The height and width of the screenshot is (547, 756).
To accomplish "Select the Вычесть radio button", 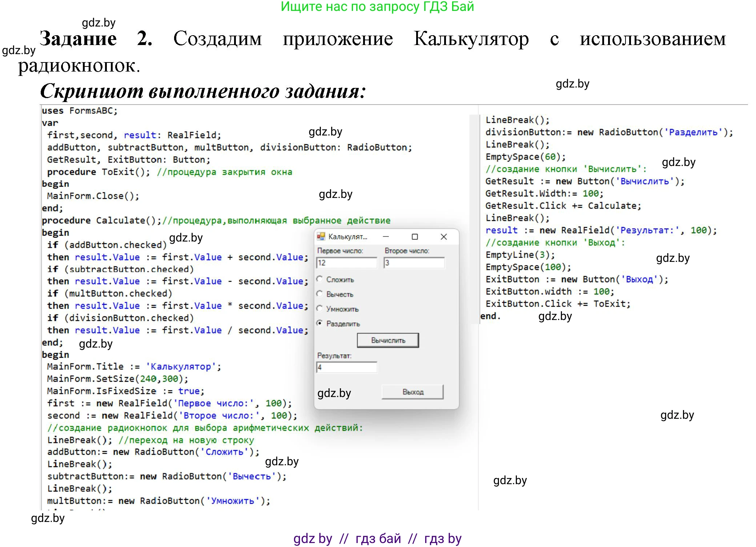I will (x=319, y=294).
